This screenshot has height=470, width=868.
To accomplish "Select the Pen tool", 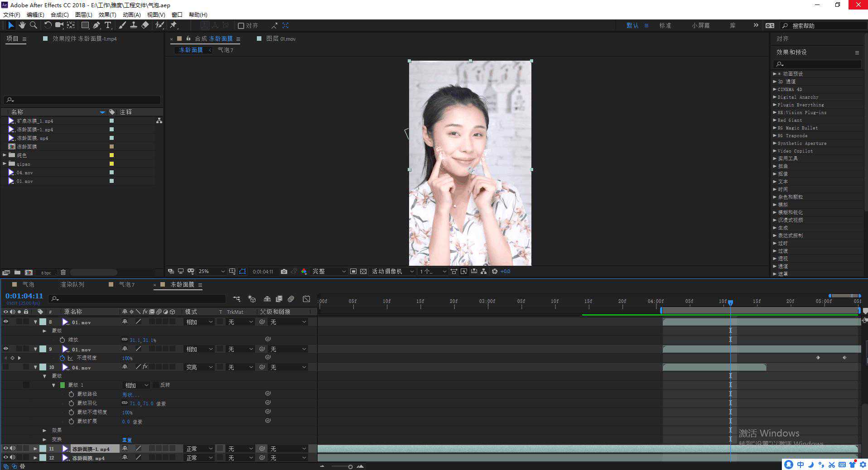I will (96, 25).
